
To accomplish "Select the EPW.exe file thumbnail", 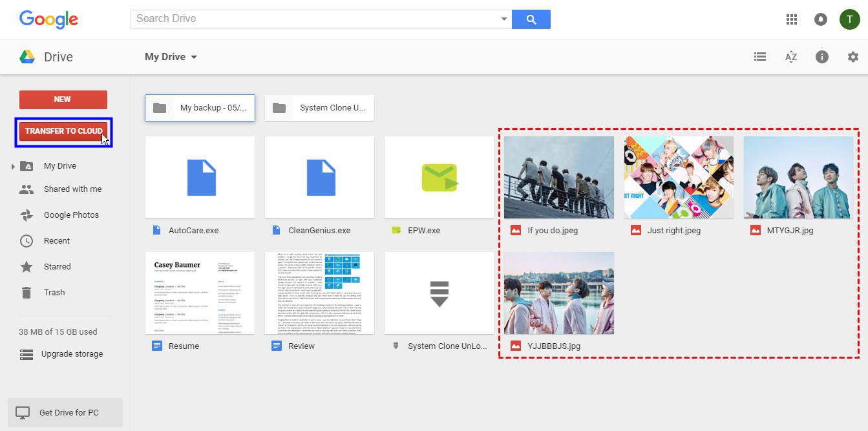I will pos(439,177).
